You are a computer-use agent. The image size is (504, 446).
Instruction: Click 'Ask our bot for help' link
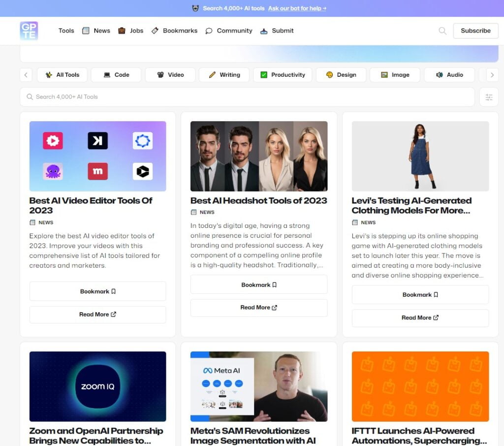click(297, 8)
